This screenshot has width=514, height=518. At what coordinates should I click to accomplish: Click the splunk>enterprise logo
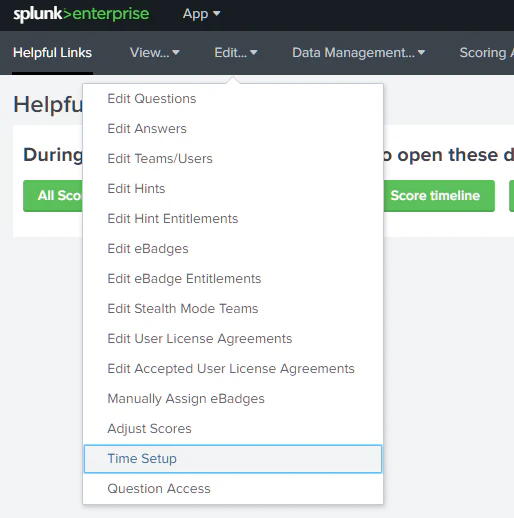tap(81, 14)
